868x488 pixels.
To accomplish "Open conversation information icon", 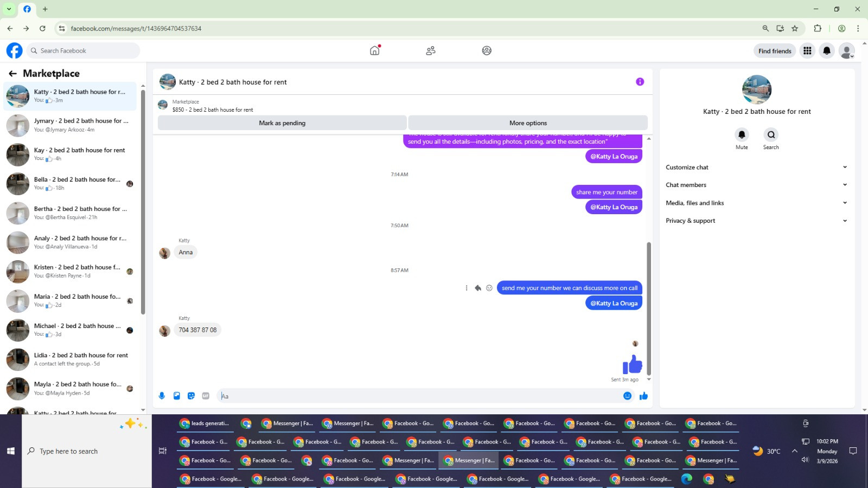I will pos(640,82).
